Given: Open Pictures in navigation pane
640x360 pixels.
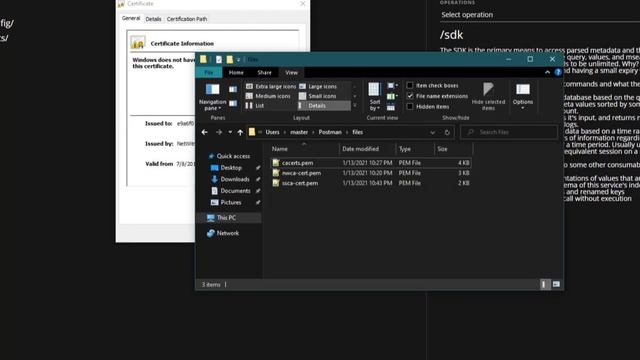Looking at the screenshot, I should point(226,202).
